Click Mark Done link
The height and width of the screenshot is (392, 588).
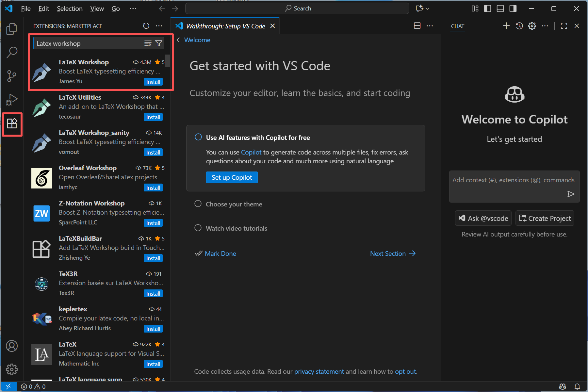[x=216, y=253]
